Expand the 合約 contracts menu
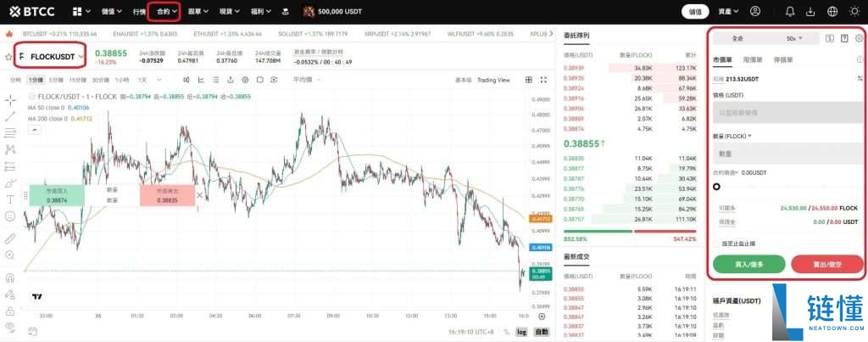This screenshot has width=868, height=342. click(167, 11)
